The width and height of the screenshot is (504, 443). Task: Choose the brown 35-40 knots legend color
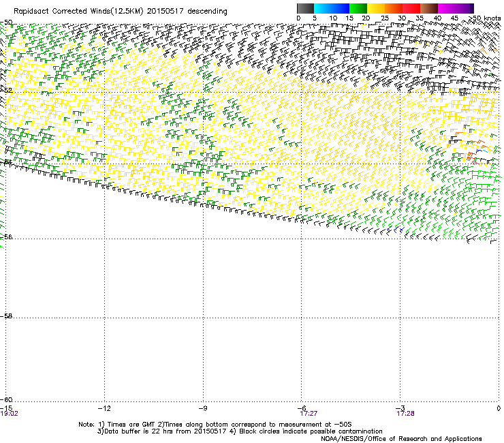pyautogui.click(x=429, y=8)
